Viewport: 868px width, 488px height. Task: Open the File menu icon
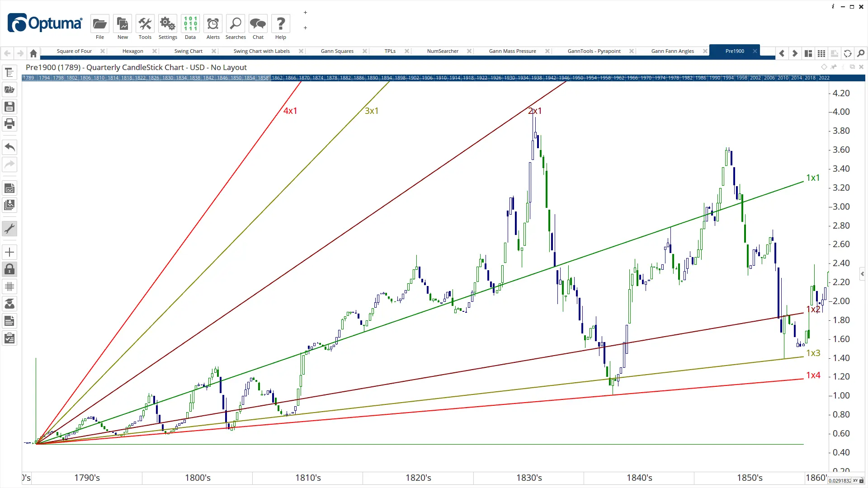[x=99, y=24]
